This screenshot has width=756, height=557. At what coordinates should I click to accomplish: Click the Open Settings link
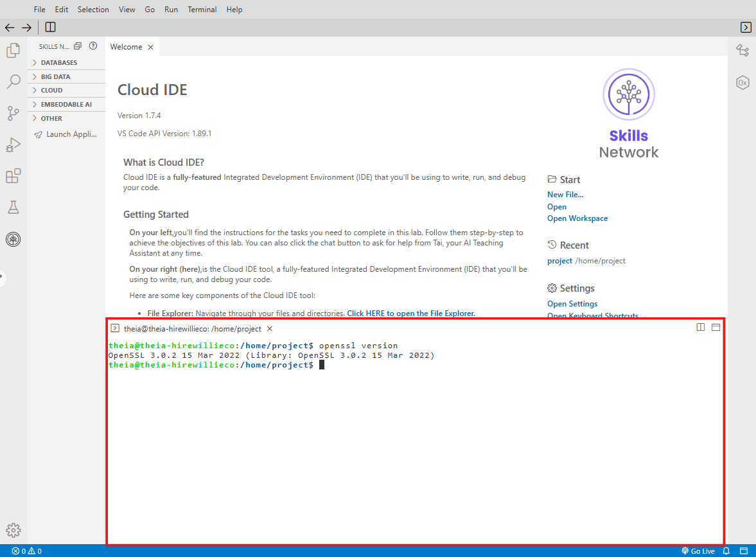(572, 304)
